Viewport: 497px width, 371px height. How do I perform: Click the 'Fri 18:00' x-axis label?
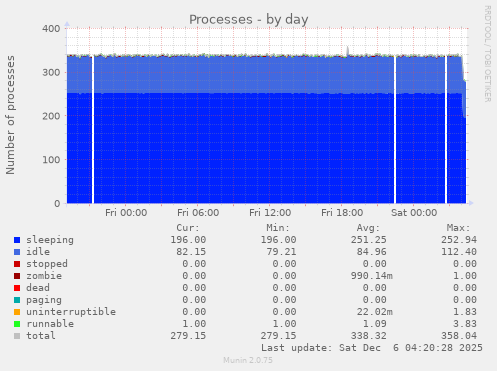[x=342, y=213]
